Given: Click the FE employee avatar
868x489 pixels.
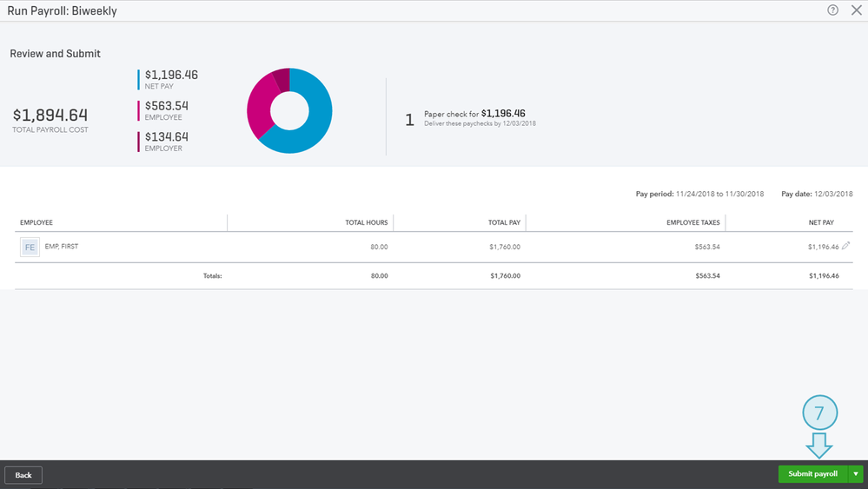Looking at the screenshot, I should pyautogui.click(x=30, y=247).
